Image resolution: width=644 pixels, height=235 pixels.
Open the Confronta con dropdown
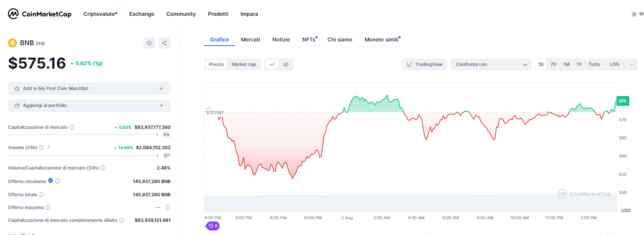click(490, 64)
